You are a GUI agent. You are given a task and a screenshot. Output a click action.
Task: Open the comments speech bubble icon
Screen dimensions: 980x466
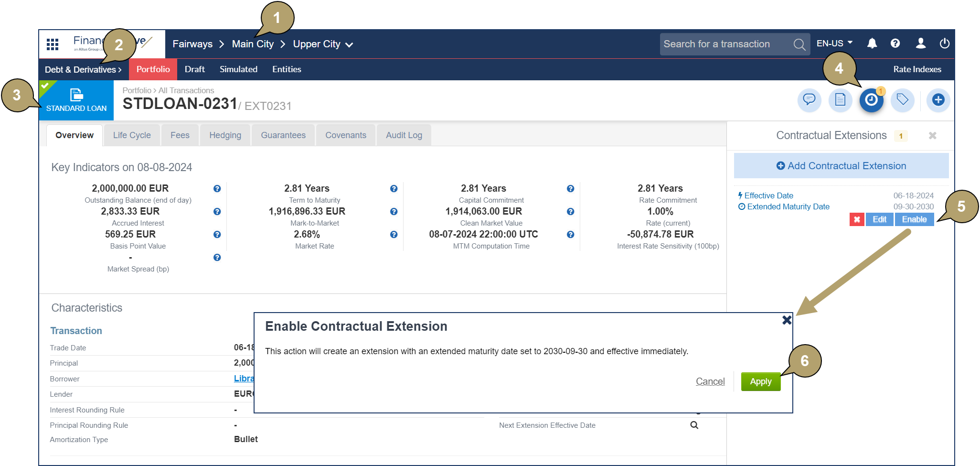coord(809,100)
